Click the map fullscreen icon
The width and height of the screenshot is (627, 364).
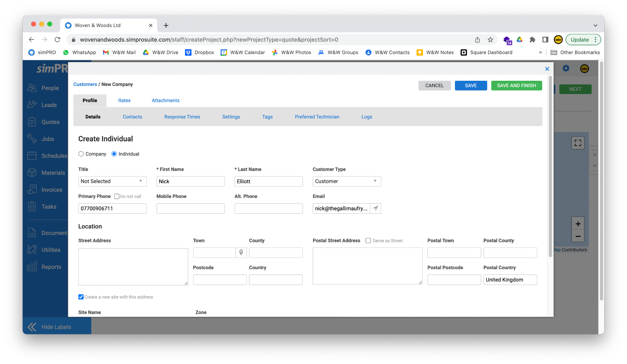[578, 143]
